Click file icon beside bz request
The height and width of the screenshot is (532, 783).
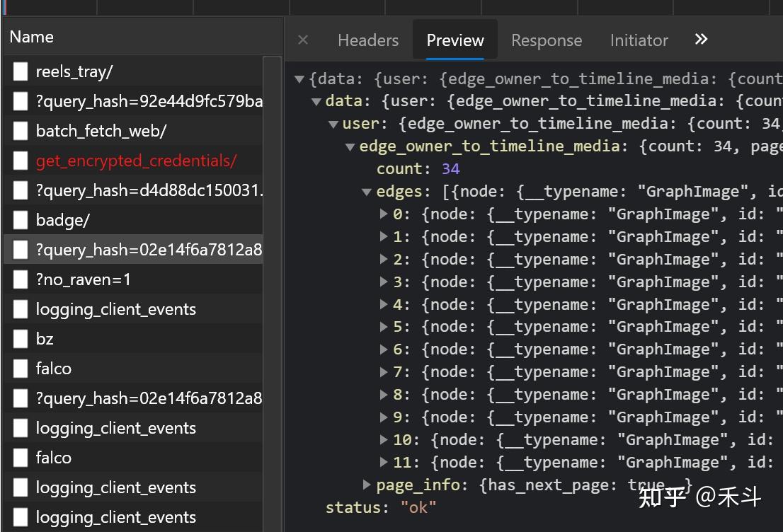21,338
